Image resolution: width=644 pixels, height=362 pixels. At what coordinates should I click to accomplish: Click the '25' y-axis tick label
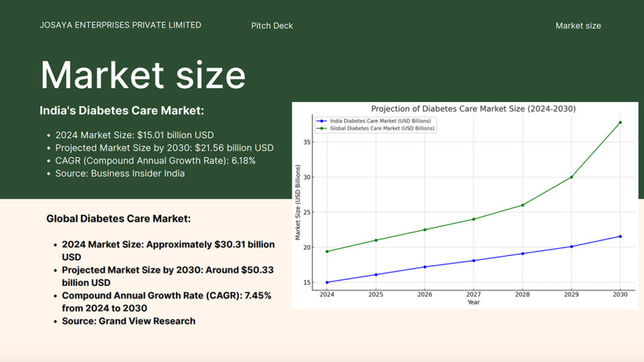coord(307,212)
